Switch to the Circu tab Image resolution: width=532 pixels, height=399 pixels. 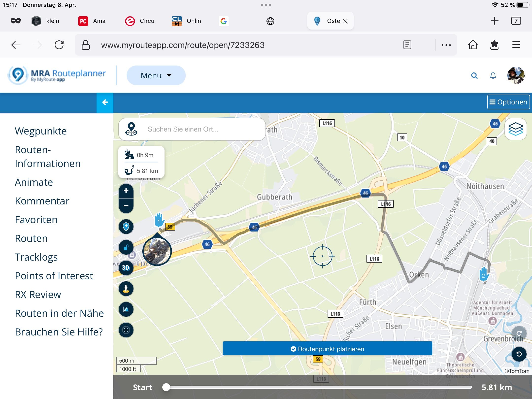(140, 21)
